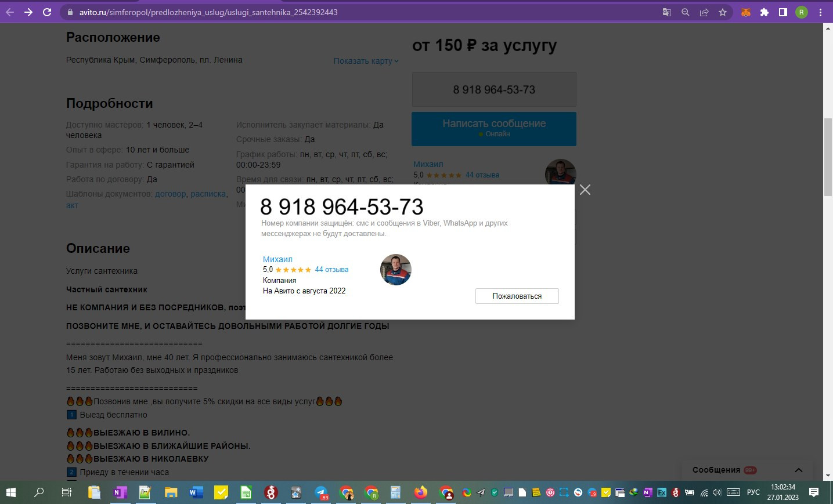Open the Extensions puzzle-piece menu
The height and width of the screenshot is (504, 833).
(765, 12)
